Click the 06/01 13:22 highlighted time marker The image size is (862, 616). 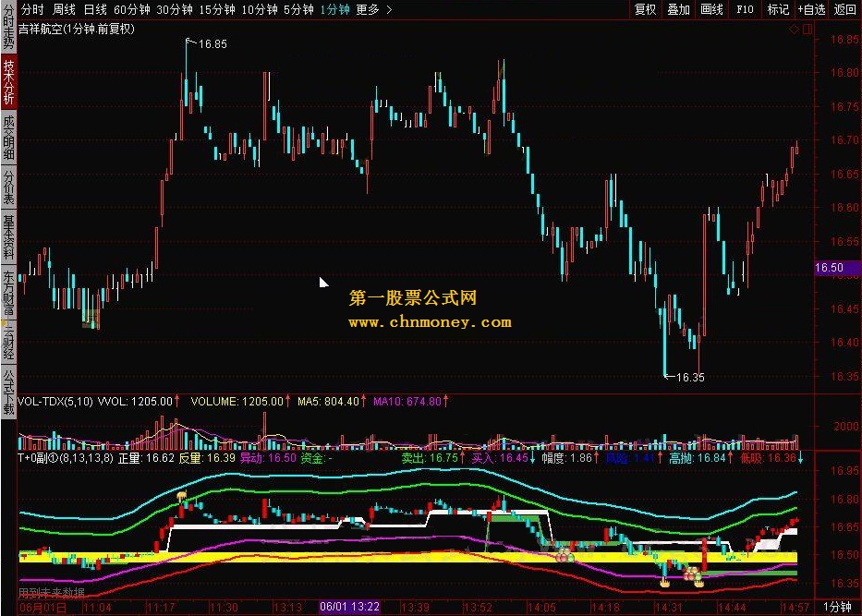(x=349, y=607)
